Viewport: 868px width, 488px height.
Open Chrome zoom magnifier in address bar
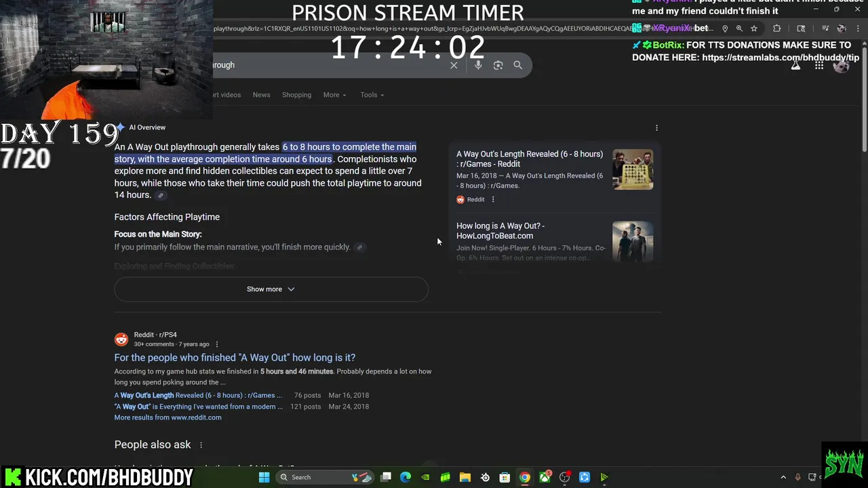pyautogui.click(x=739, y=28)
